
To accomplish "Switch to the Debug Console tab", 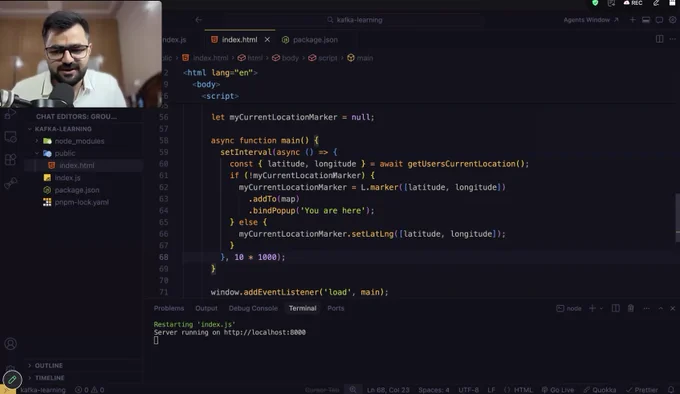I will (x=253, y=308).
